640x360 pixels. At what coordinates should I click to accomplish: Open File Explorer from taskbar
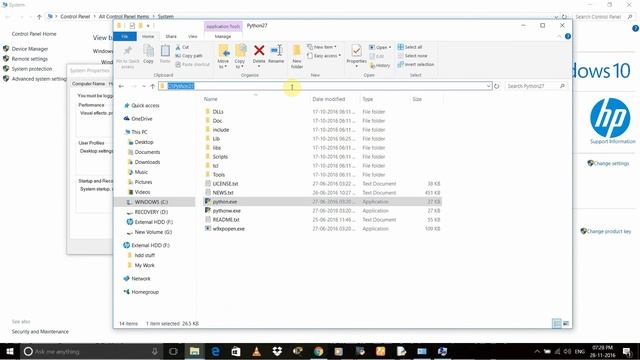coord(194,351)
